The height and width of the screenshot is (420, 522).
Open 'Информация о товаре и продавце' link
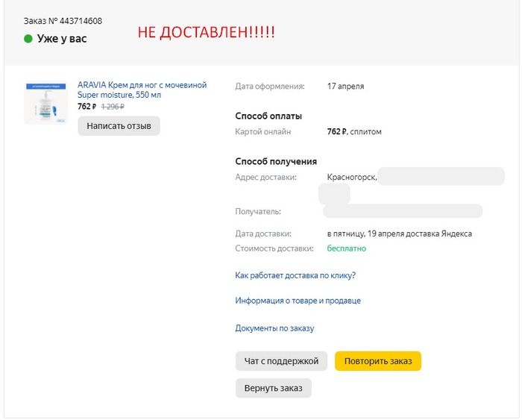click(x=298, y=301)
